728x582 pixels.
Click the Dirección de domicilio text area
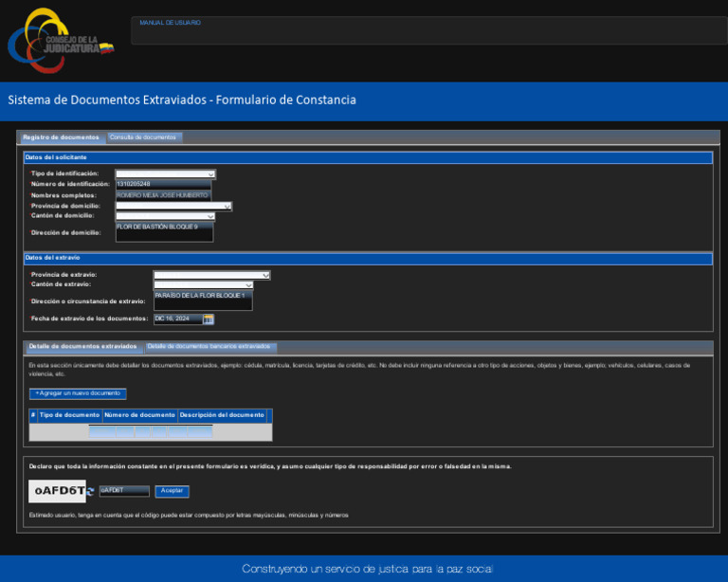point(164,232)
